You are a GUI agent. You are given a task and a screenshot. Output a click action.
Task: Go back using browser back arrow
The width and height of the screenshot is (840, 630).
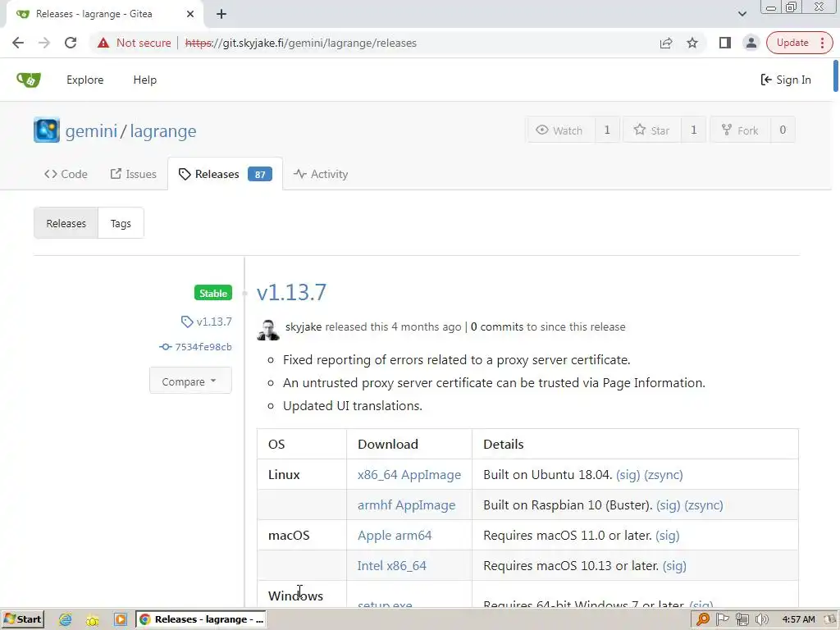18,43
